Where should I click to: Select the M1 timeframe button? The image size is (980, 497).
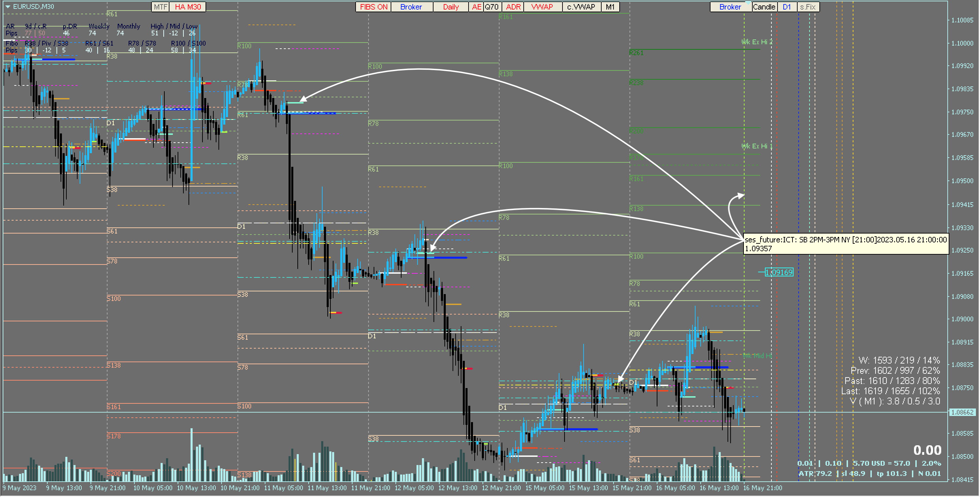point(610,7)
